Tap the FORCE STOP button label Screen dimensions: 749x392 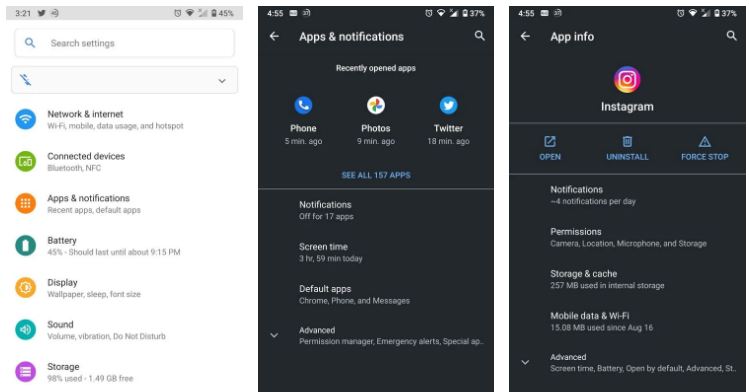tap(705, 157)
